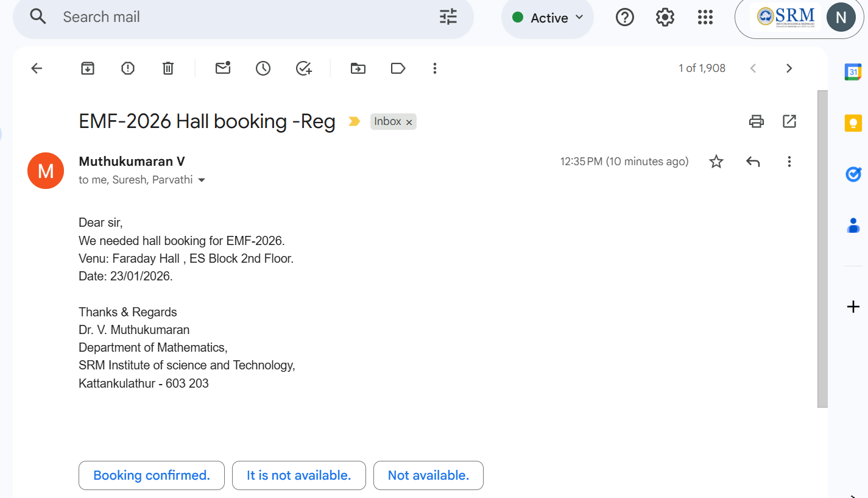Star the message from Muthukumaran V
Image resolution: width=868 pixels, height=498 pixels.
[716, 162]
